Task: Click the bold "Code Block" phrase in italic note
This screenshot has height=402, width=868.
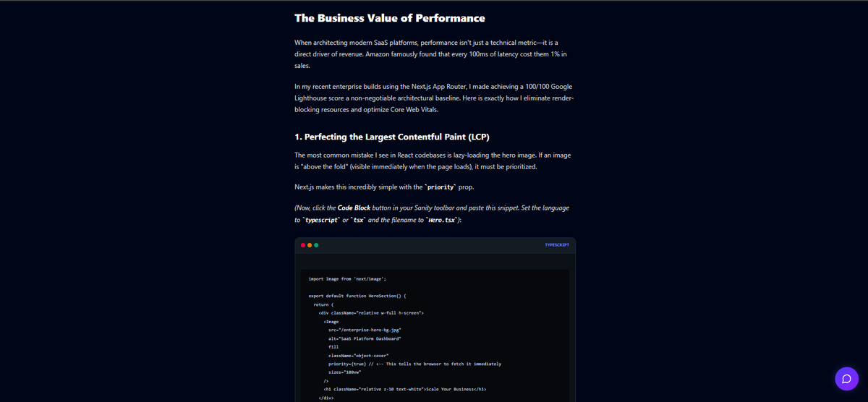Action: point(354,208)
